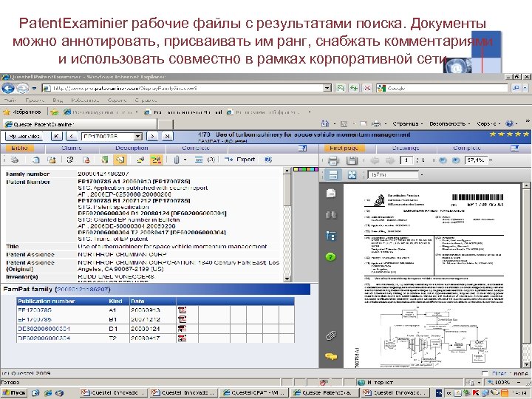Select the continuous page scroll mode icon
Screen dimensions: 532x399
pyautogui.click(x=333, y=174)
